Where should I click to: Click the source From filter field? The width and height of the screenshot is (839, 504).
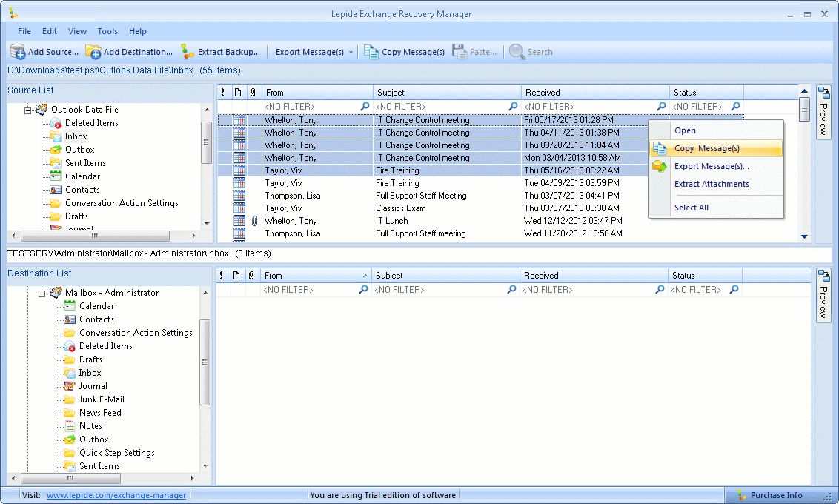316,107
